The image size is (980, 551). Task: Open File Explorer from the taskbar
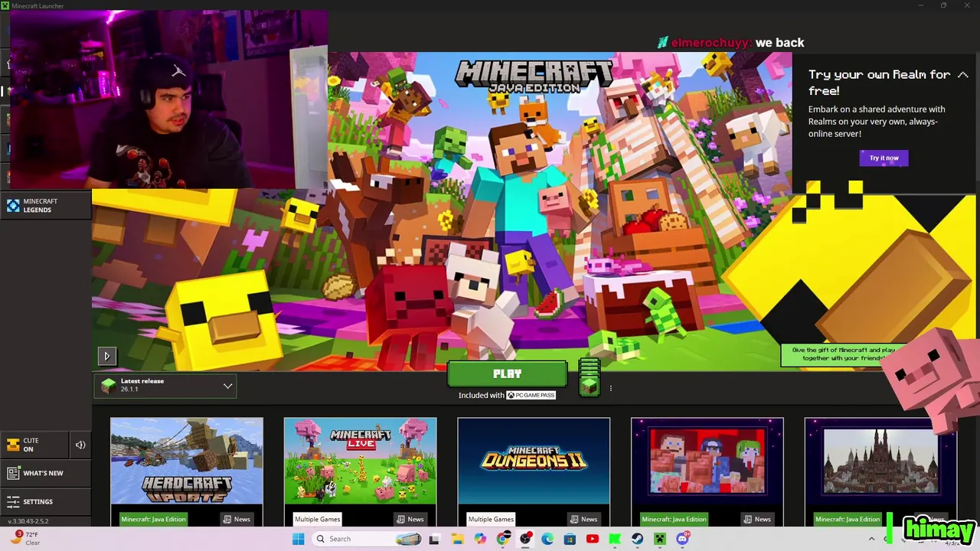point(457,539)
